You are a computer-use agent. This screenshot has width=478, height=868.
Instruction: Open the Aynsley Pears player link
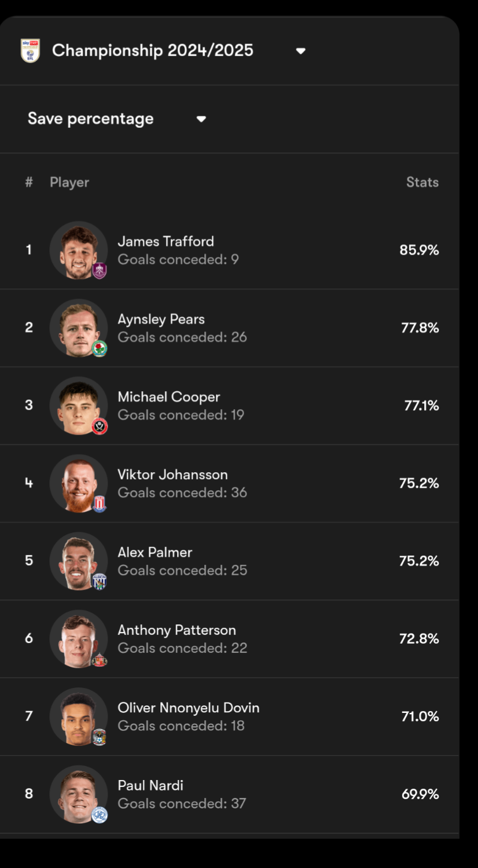[161, 319]
